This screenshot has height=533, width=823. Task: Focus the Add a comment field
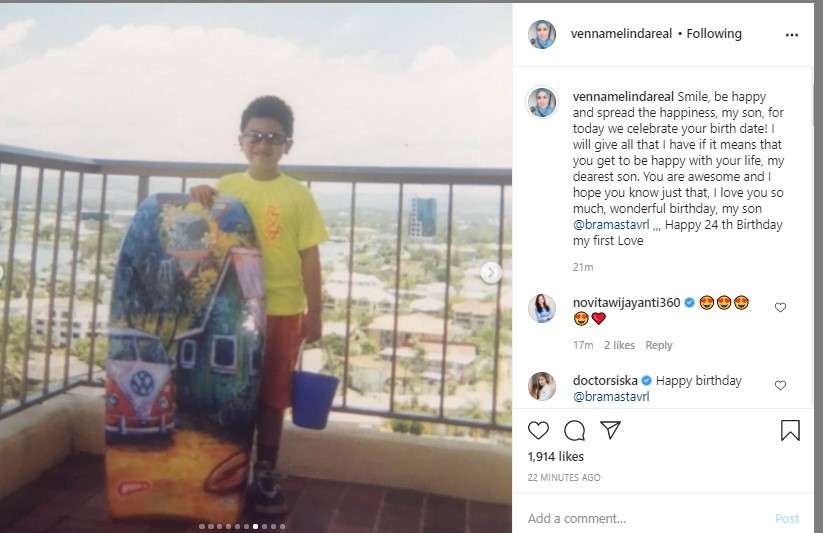646,518
